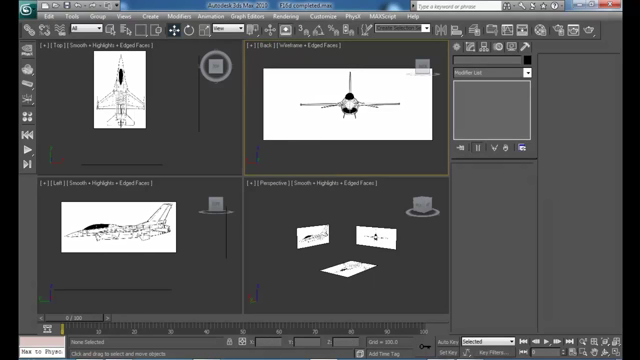The height and width of the screenshot is (360, 640).
Task: Click the Auto Key button
Action: coord(448,342)
